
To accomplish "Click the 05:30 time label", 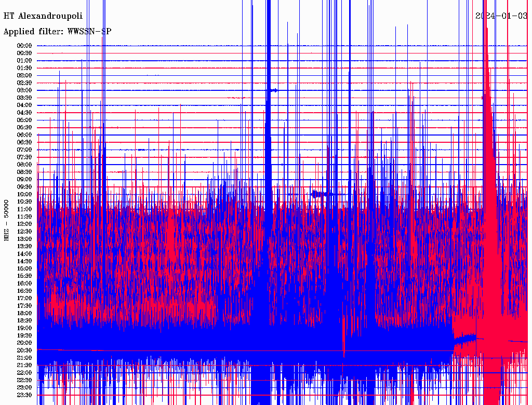I will click(x=24, y=128).
